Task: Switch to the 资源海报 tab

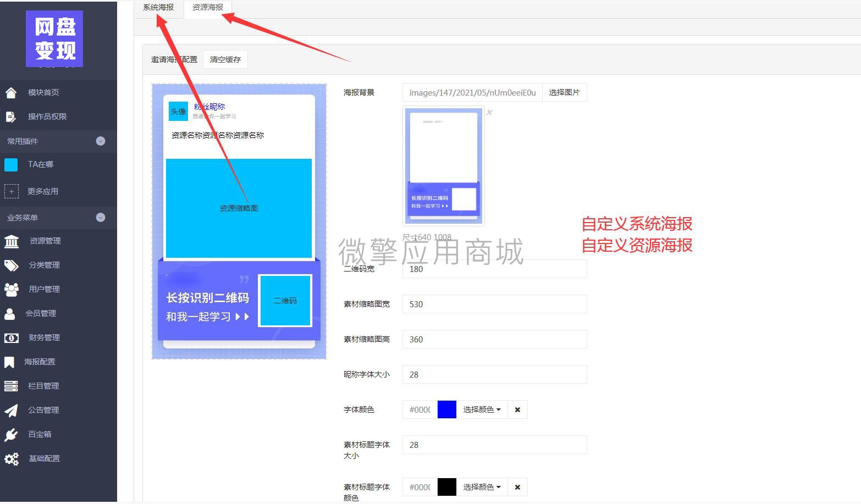Action: click(x=208, y=8)
